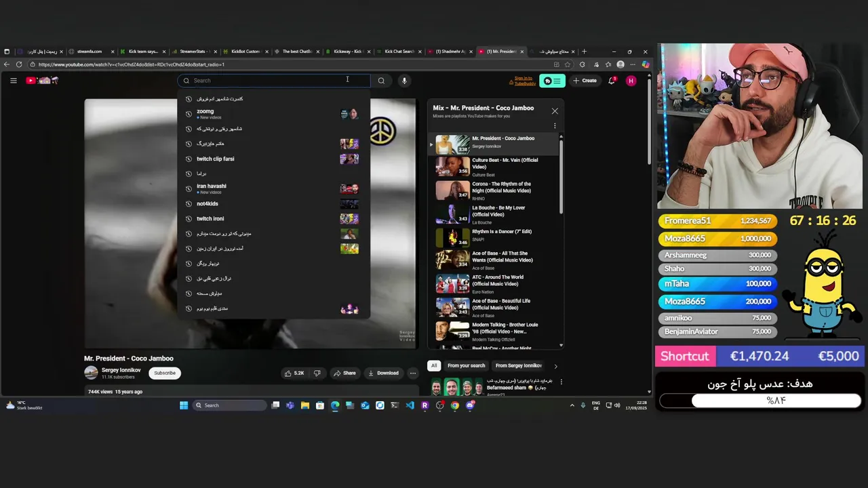Click the browser back arrow

(7, 64)
